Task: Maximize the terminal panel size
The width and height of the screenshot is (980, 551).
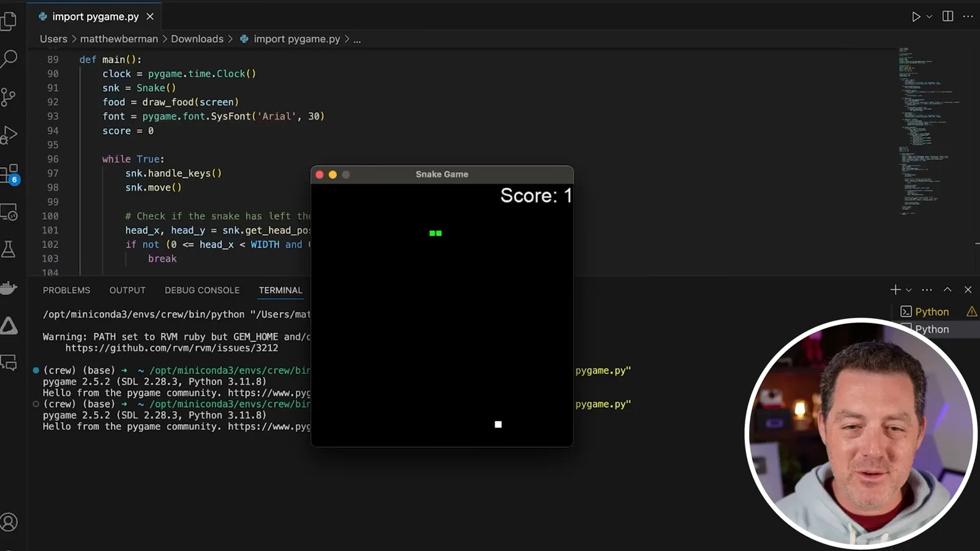Action: 948,290
